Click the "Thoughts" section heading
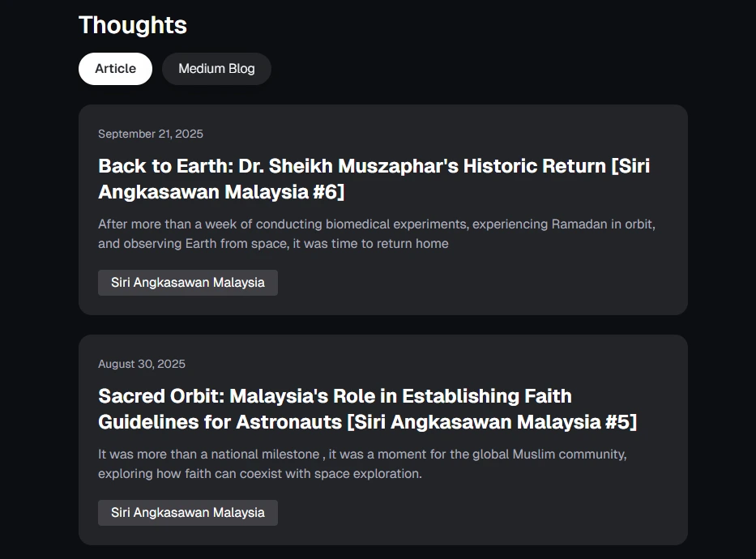 click(133, 25)
